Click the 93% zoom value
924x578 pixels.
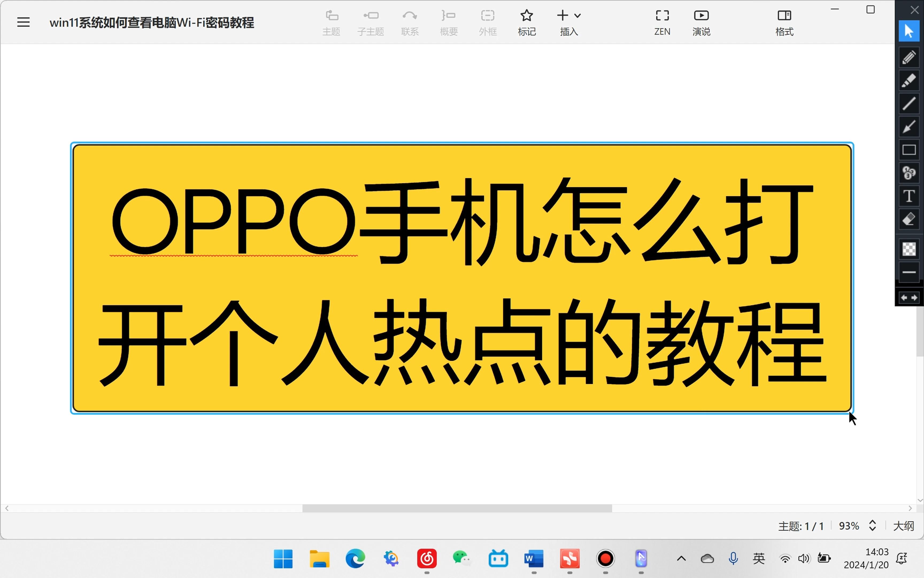(x=849, y=526)
